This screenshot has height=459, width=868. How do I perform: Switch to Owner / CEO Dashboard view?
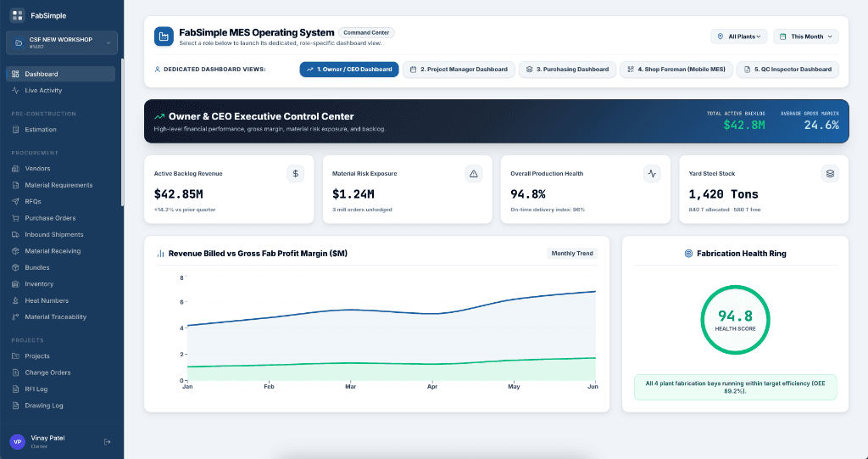pos(349,70)
